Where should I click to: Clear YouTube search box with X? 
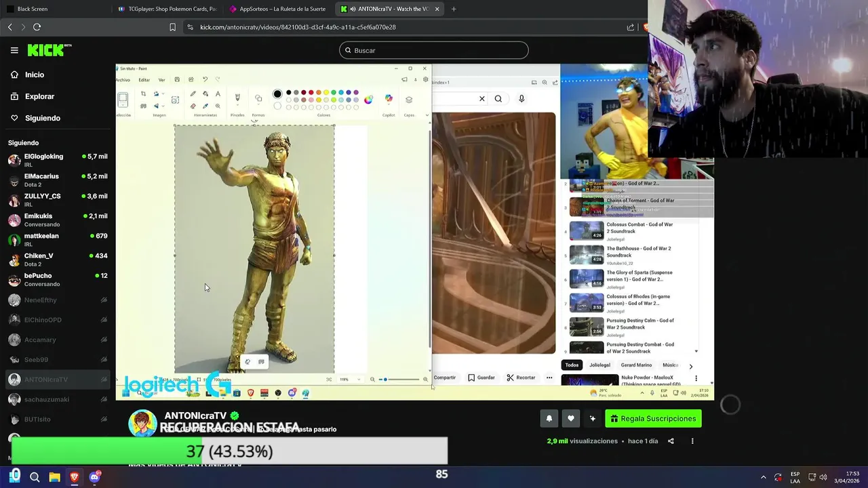(482, 99)
